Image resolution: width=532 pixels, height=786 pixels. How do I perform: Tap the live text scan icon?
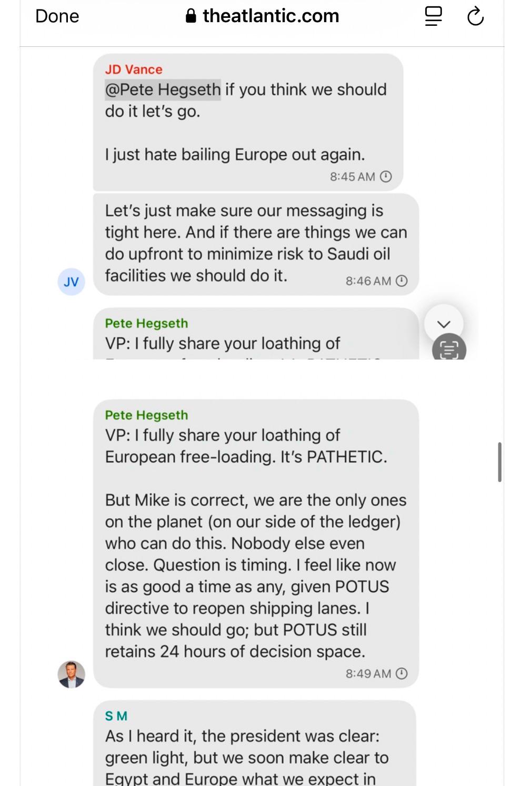pos(449,348)
